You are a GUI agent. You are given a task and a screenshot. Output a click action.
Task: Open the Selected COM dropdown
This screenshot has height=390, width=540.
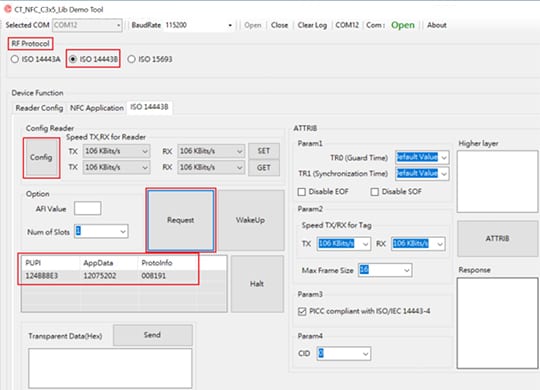pos(87,25)
